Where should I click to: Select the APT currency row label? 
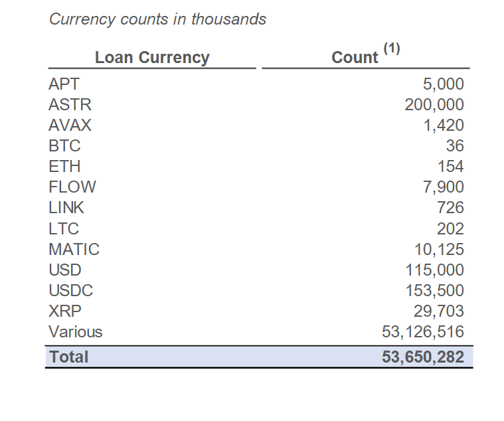point(64,84)
